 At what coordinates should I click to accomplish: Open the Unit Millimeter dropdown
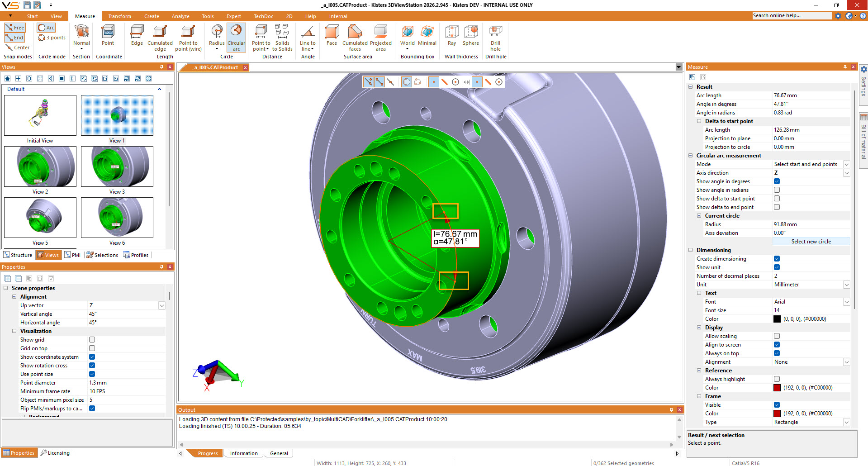tap(846, 285)
